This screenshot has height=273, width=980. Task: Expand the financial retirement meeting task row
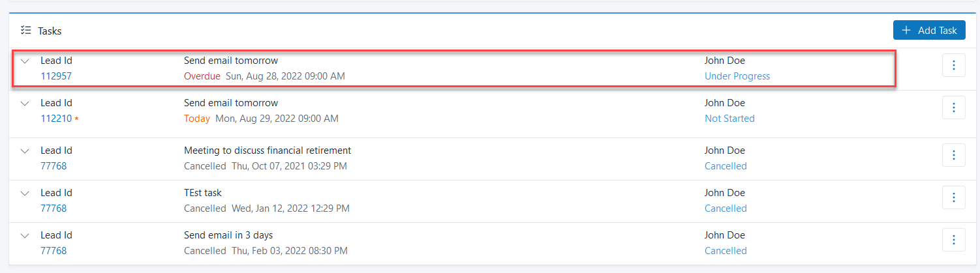click(25, 151)
